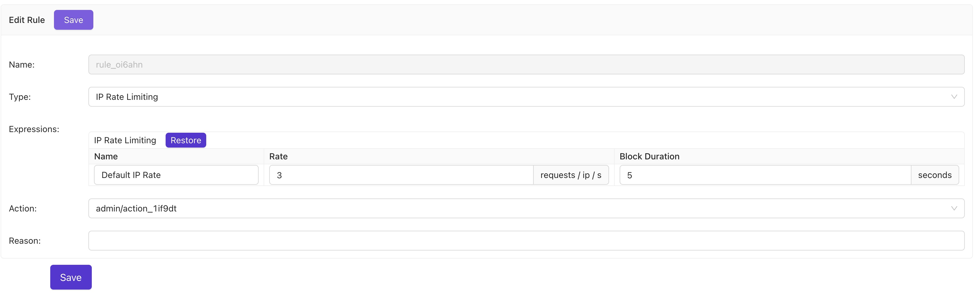The width and height of the screenshot is (980, 302).
Task: Click the Name column header in expressions table
Action: point(106,156)
